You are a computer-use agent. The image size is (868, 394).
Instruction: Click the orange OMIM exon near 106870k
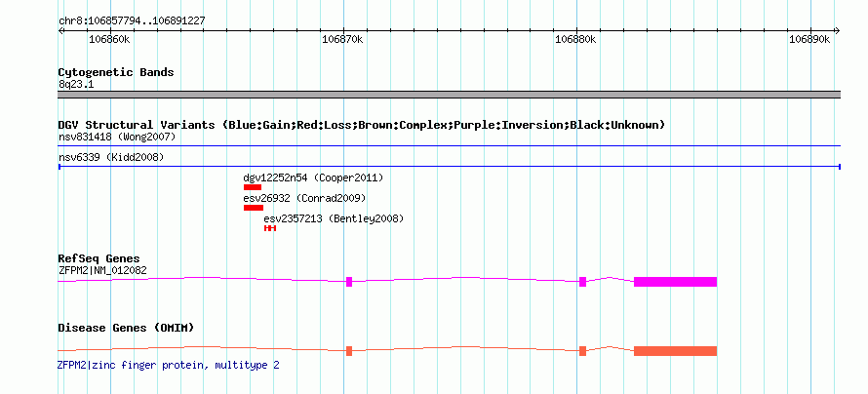349,350
